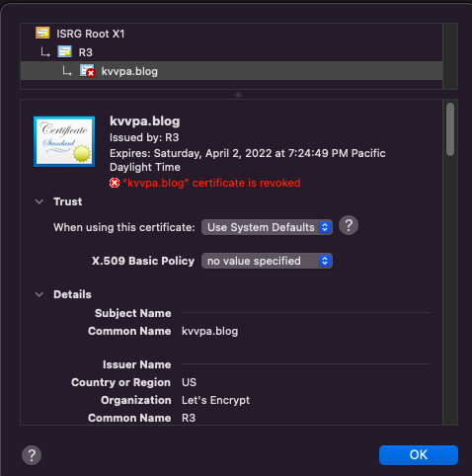Screen dimensions: 472x476
Task: Open the dialog help button at bottom left
Action: 32,455
